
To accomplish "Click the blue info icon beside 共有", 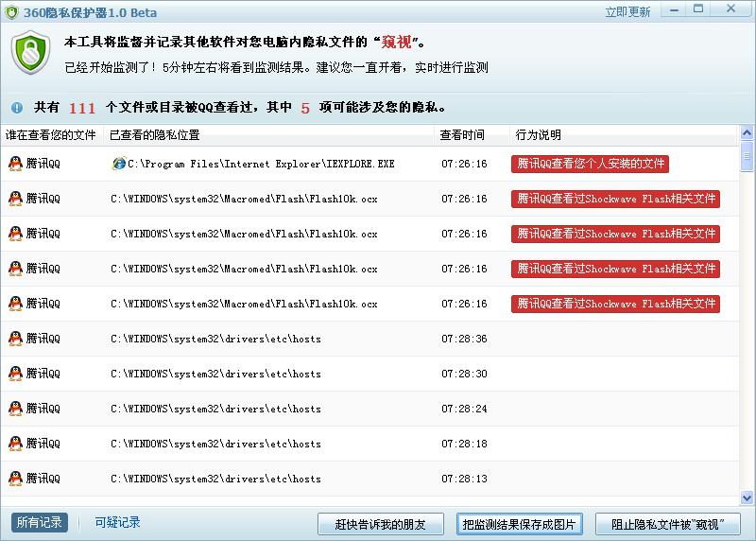I will click(x=17, y=108).
